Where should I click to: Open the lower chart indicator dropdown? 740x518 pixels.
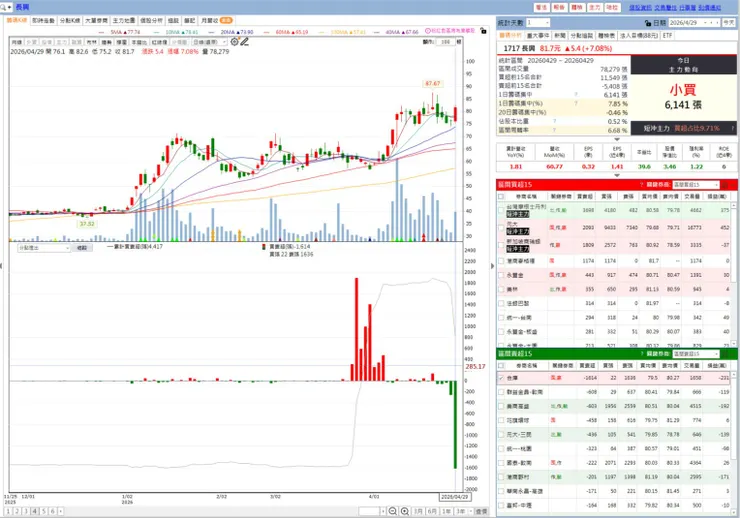click(43, 248)
